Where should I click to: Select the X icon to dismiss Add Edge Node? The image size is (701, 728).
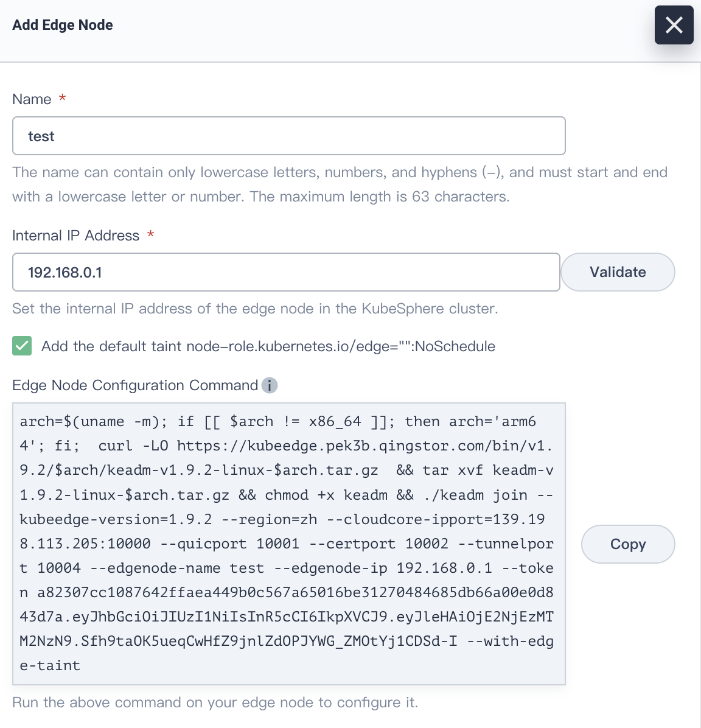pyautogui.click(x=674, y=25)
